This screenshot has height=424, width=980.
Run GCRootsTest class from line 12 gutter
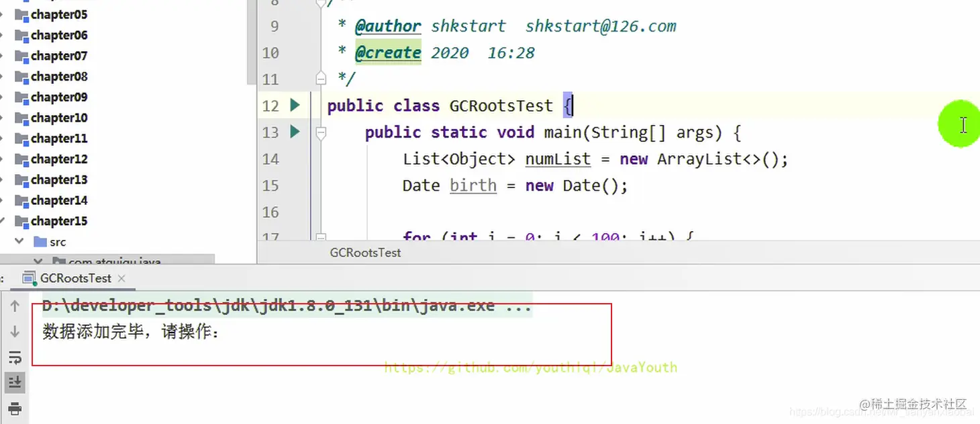pos(295,105)
